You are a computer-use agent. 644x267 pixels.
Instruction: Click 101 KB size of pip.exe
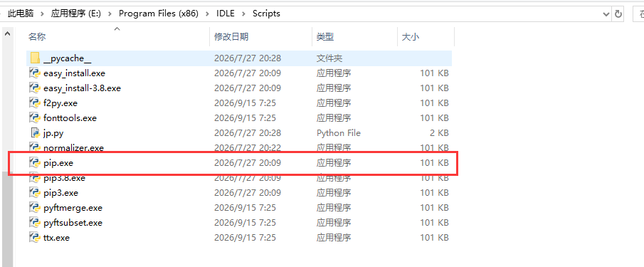click(x=434, y=163)
